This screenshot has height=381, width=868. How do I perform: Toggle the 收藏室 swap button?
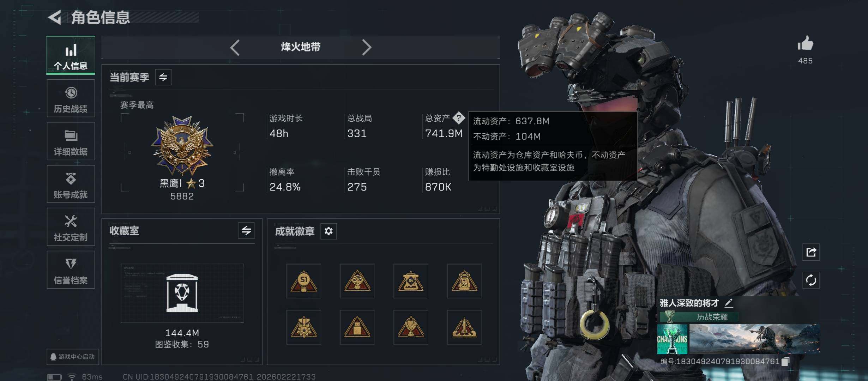coord(246,231)
